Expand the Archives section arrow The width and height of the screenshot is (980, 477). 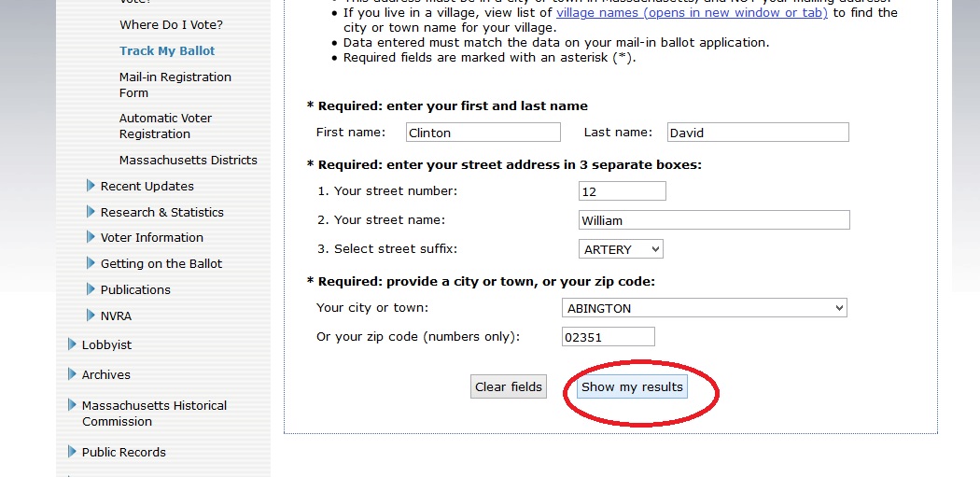pyautogui.click(x=72, y=374)
